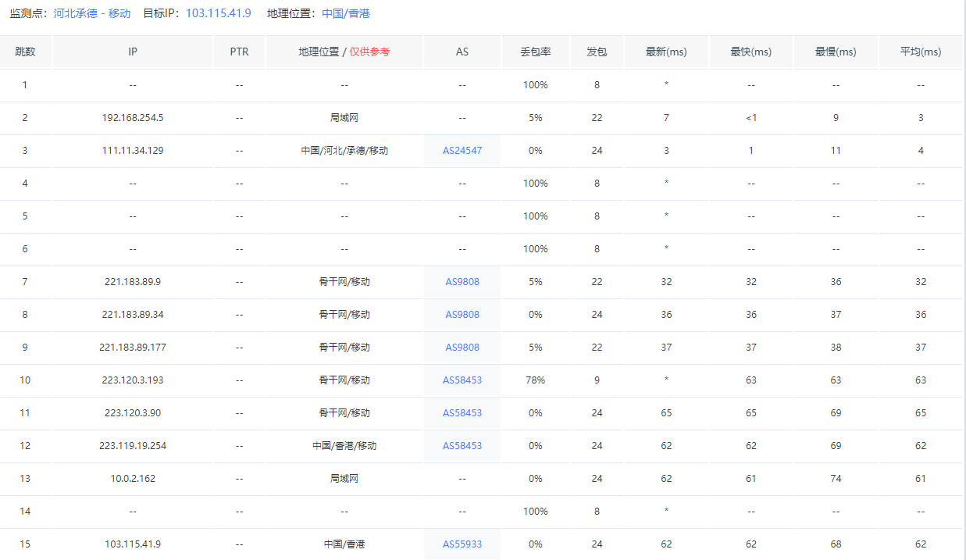966x560 pixels.
Task: Click the 河北承德 - 移动 monitoring point link
Action: tap(91, 13)
